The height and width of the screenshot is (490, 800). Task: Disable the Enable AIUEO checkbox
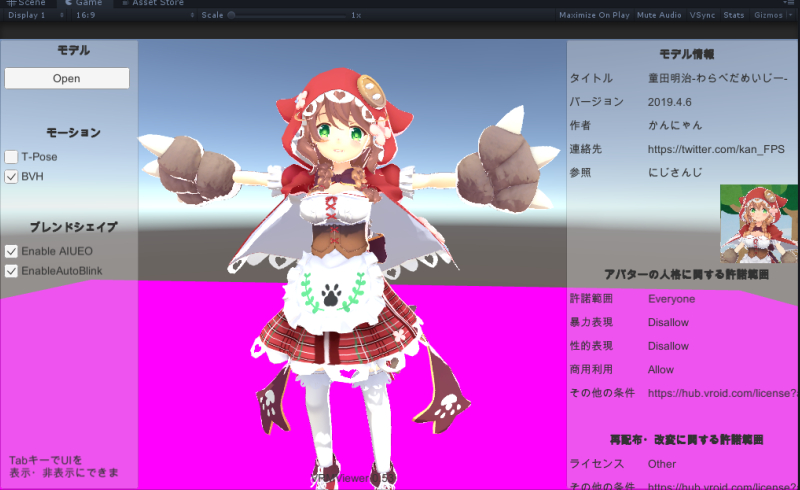11,251
